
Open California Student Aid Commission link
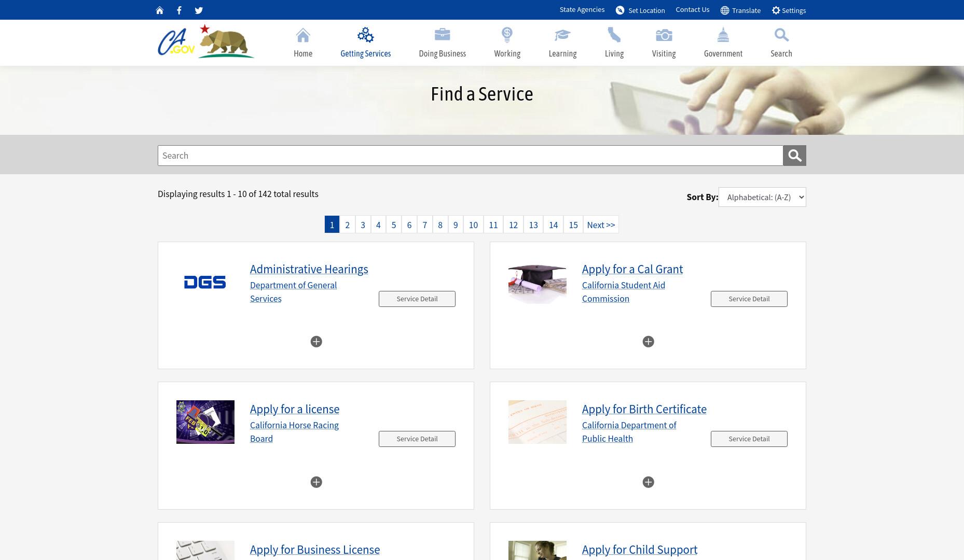click(624, 292)
